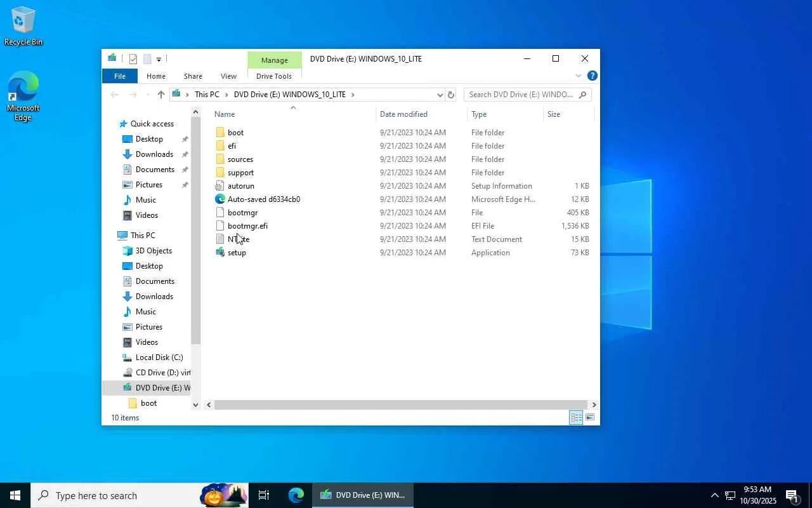The height and width of the screenshot is (508, 812).
Task: Select This PC in the navigation pane
Action: [143, 236]
